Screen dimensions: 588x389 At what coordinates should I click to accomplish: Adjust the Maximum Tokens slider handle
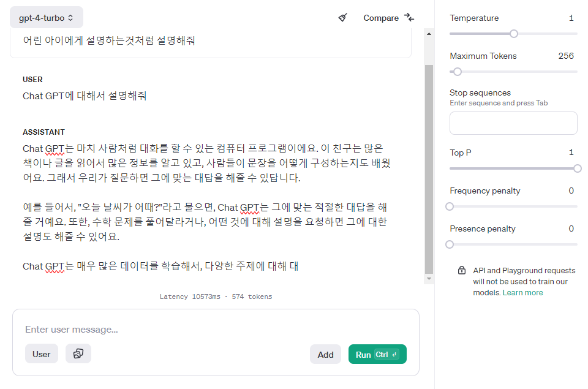457,72
